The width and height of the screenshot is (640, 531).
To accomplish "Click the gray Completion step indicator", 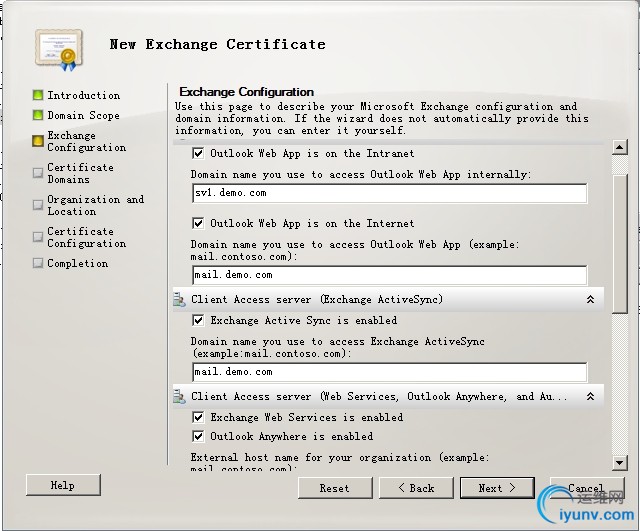I will (x=38, y=263).
